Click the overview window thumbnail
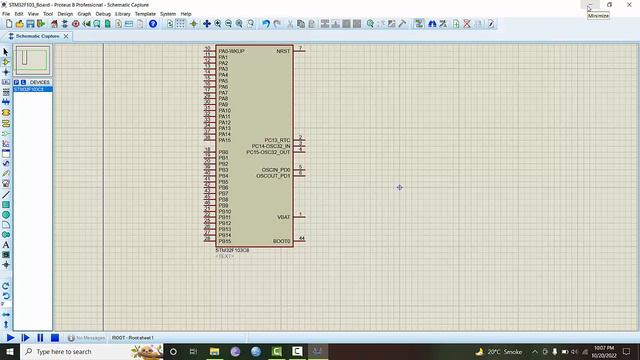This screenshot has width=640, height=360. tap(33, 60)
